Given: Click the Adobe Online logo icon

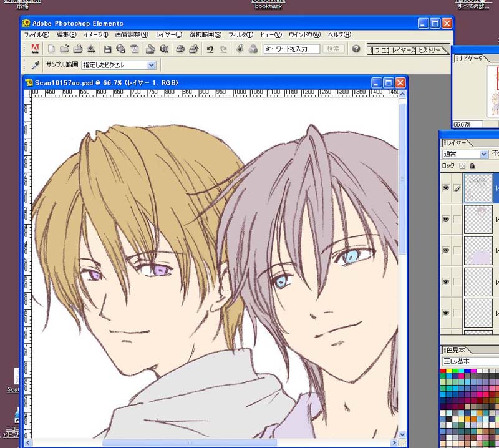Looking at the screenshot, I should pos(35,49).
